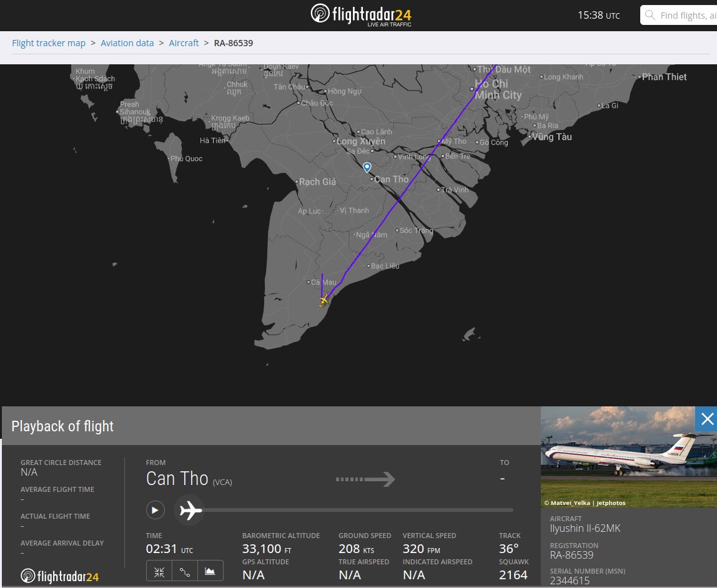
Task: Open the Il-62 aircraft photo thumbnail
Action: (x=629, y=457)
